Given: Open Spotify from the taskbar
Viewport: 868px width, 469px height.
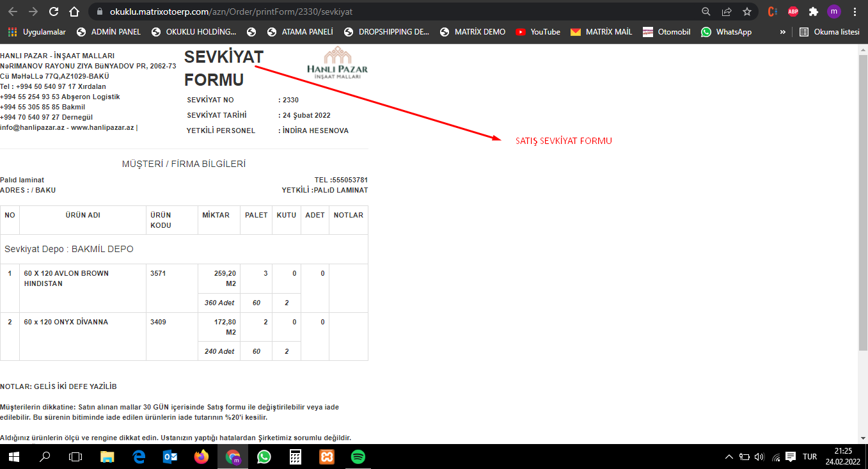Looking at the screenshot, I should 358,457.
